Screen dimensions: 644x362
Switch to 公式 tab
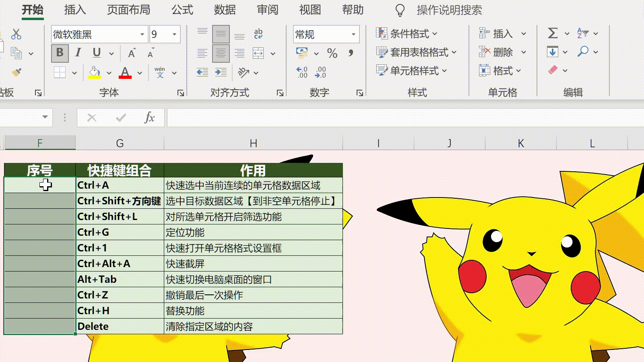click(x=182, y=10)
